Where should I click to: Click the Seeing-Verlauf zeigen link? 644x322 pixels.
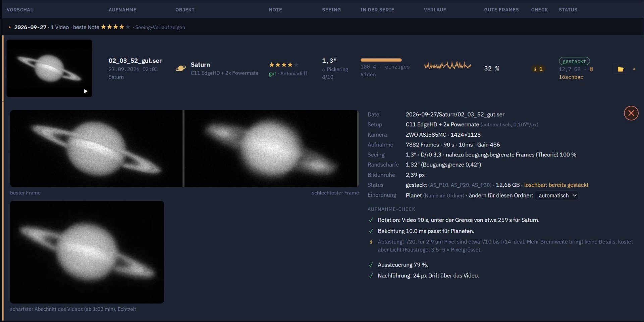coord(160,27)
